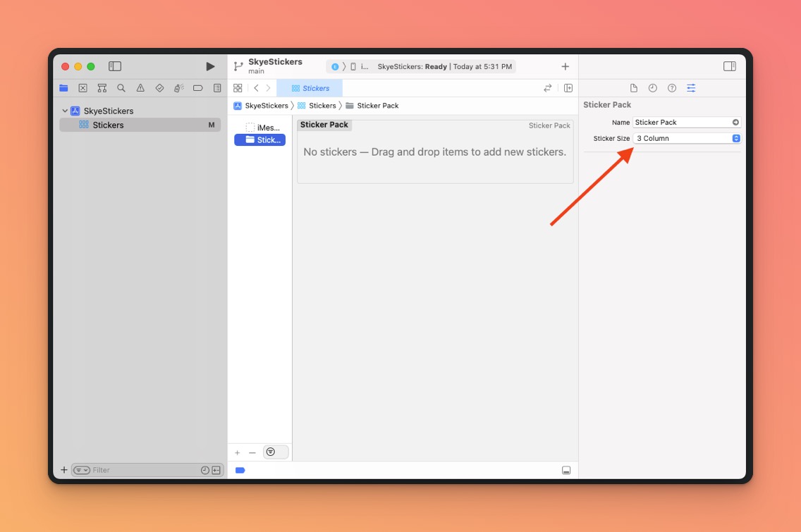This screenshot has width=801, height=532.
Task: Toggle the bottom debug area
Action: pyautogui.click(x=566, y=470)
